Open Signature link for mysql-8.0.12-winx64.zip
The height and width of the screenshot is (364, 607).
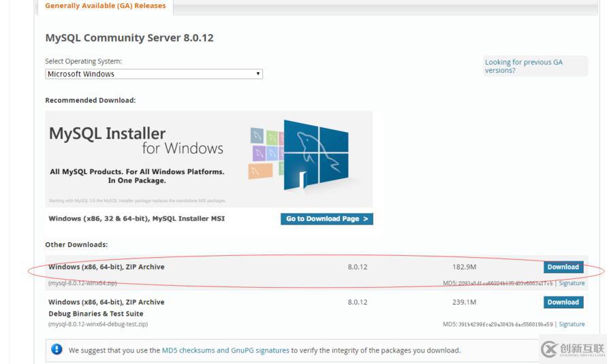coord(572,283)
